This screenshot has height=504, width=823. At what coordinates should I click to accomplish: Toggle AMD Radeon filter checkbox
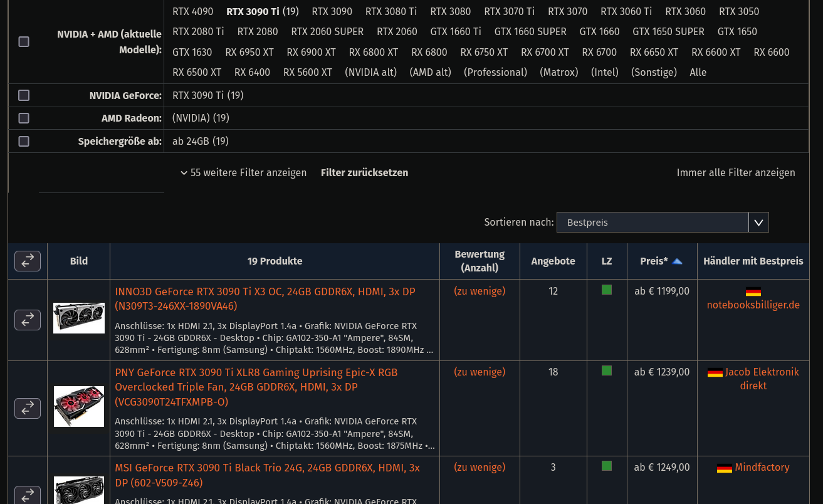24,118
